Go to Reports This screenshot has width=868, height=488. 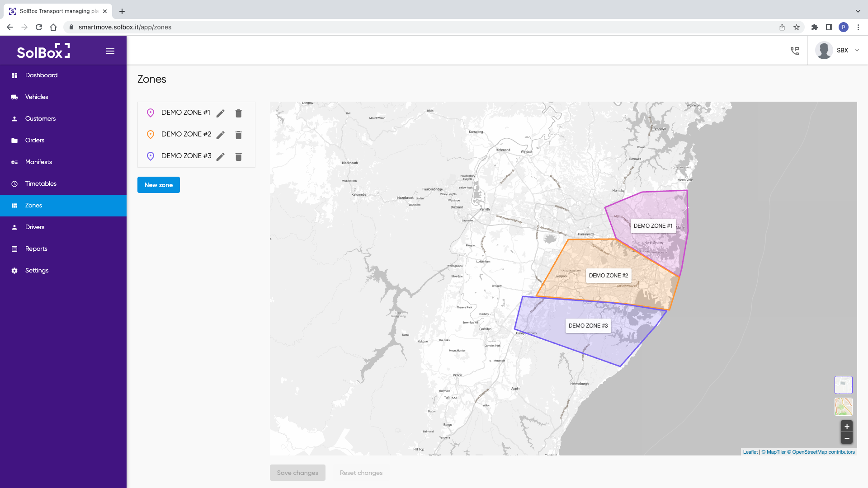(x=63, y=249)
